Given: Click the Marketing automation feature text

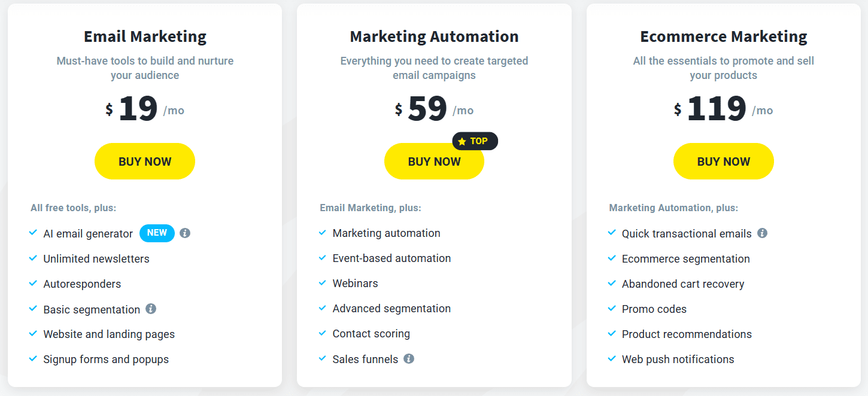Looking at the screenshot, I should point(386,233).
